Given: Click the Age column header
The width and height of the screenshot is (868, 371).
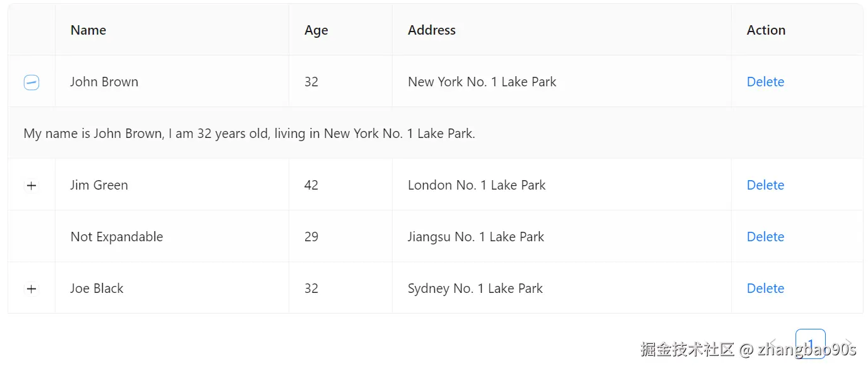Looking at the screenshot, I should point(316,30).
